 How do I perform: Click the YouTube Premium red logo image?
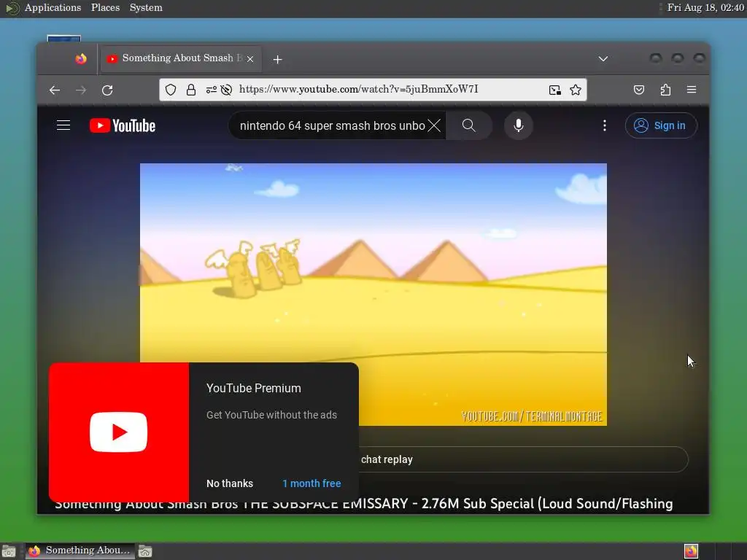click(x=119, y=432)
